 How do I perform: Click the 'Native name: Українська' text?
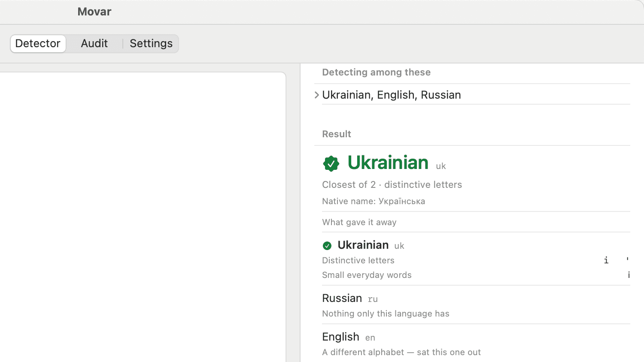pos(374,201)
